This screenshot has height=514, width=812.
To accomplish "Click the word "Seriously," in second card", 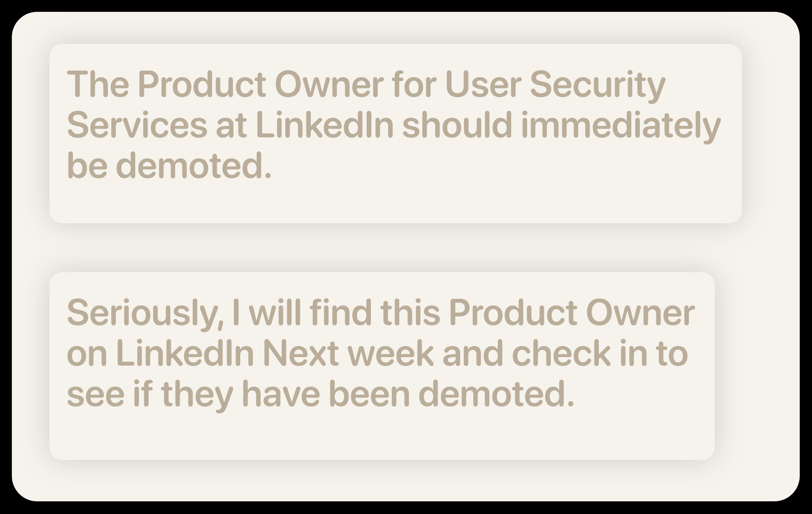I will [x=145, y=313].
